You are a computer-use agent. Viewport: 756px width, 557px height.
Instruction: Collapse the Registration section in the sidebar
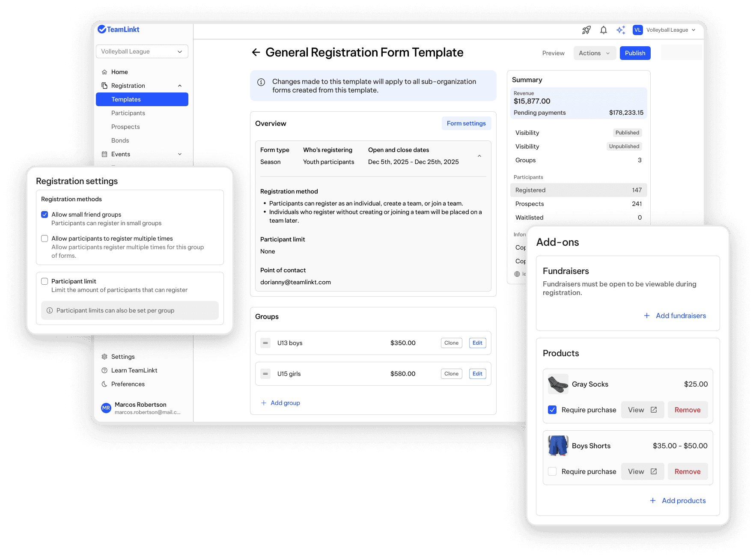180,85
